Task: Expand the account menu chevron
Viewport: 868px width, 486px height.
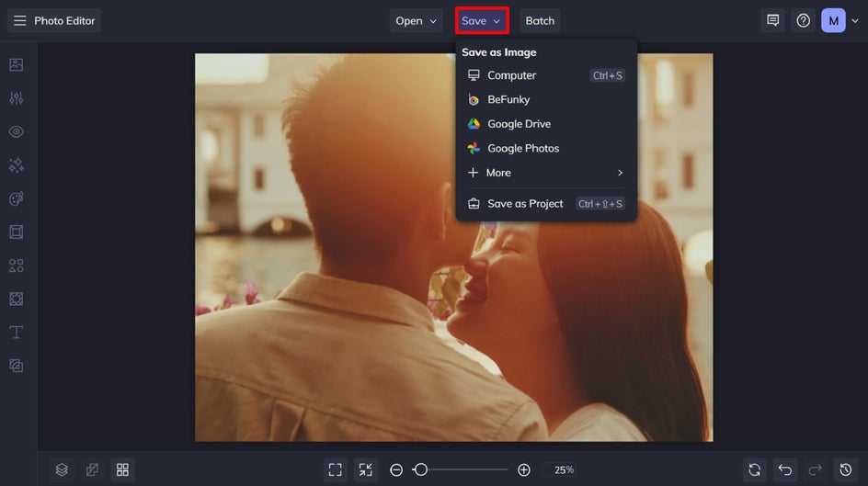Action: [x=855, y=20]
